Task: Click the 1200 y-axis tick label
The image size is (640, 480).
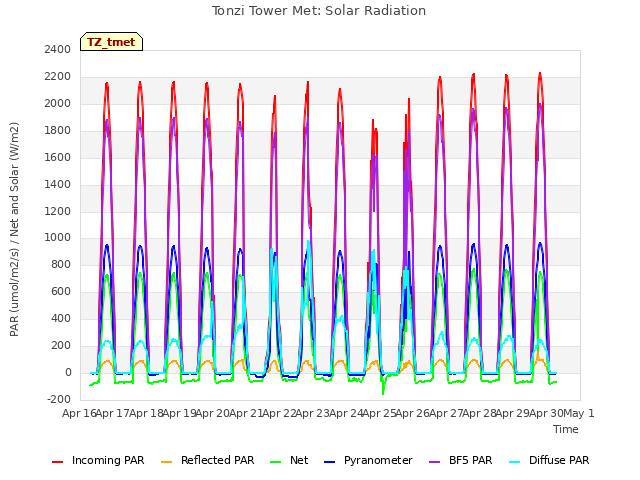Action: pos(58,211)
